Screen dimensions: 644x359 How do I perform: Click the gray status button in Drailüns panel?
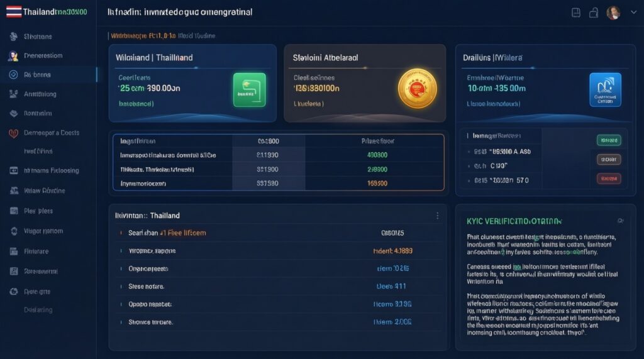coord(609,159)
